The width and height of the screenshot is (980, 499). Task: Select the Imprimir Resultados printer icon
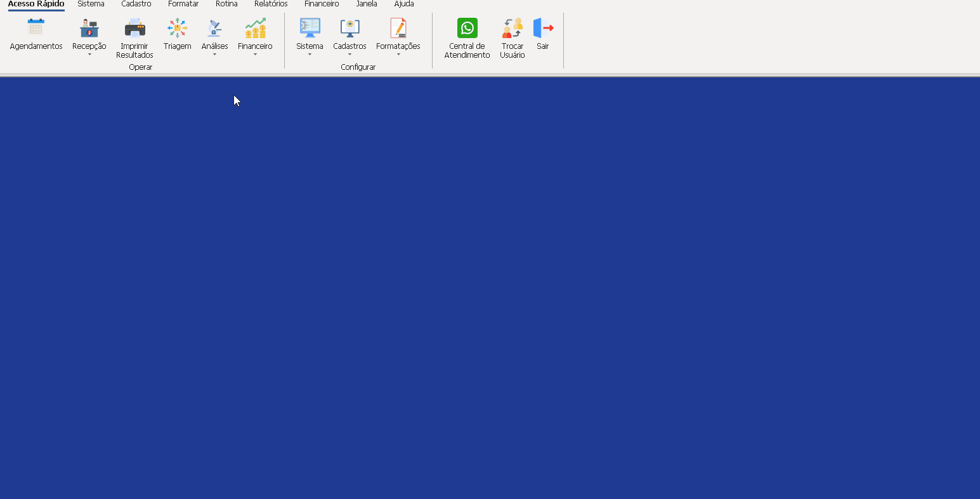coord(134,28)
